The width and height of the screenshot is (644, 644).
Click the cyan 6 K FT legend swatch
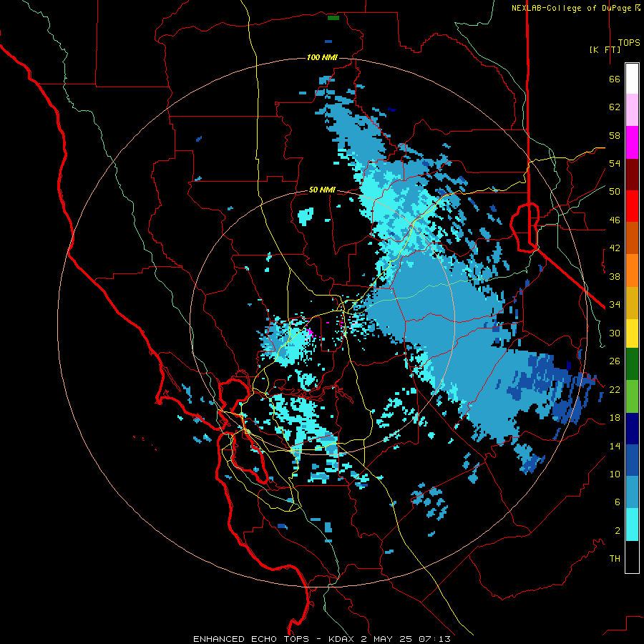(x=632, y=525)
